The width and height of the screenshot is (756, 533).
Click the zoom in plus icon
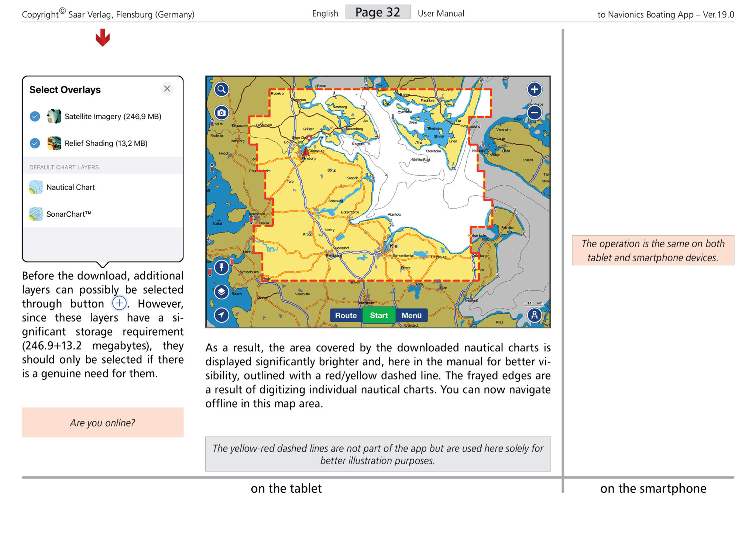(534, 89)
